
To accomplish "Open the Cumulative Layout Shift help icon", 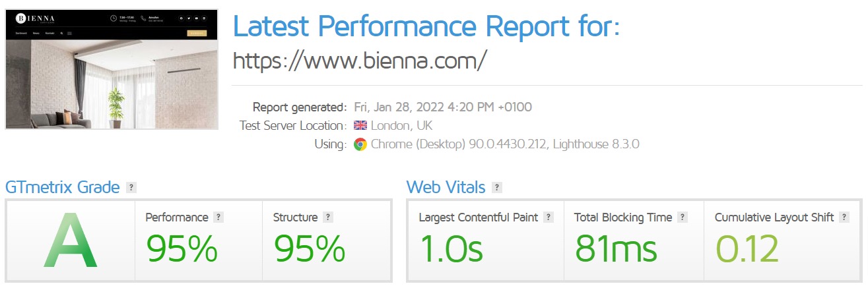I will coord(844,217).
